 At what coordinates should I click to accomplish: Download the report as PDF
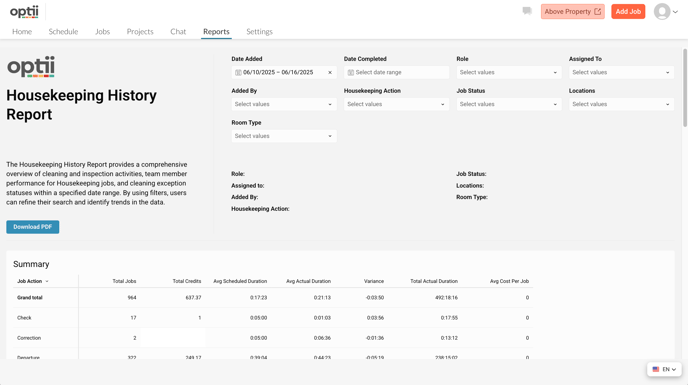(x=32, y=227)
